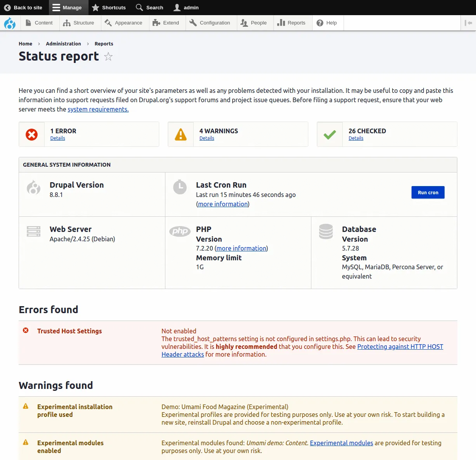The width and height of the screenshot is (476, 460).
Task: Click the Administration breadcrumb link
Action: point(63,44)
